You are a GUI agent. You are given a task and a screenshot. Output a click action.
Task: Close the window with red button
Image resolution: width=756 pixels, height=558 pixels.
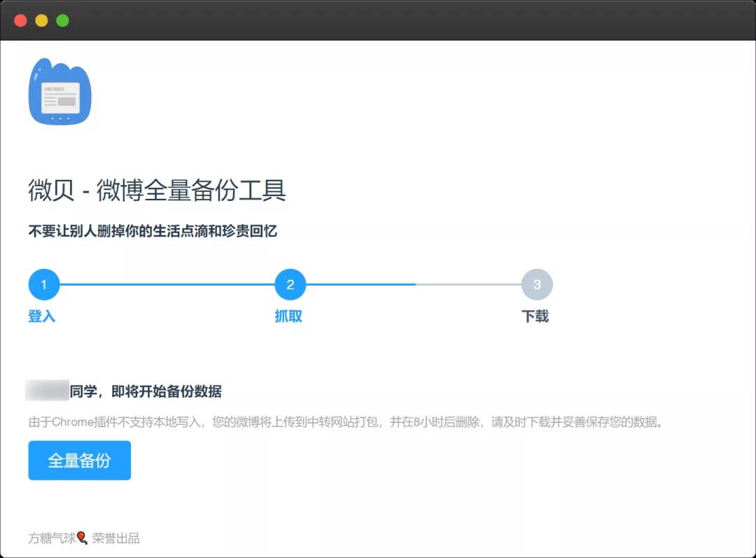point(21,21)
